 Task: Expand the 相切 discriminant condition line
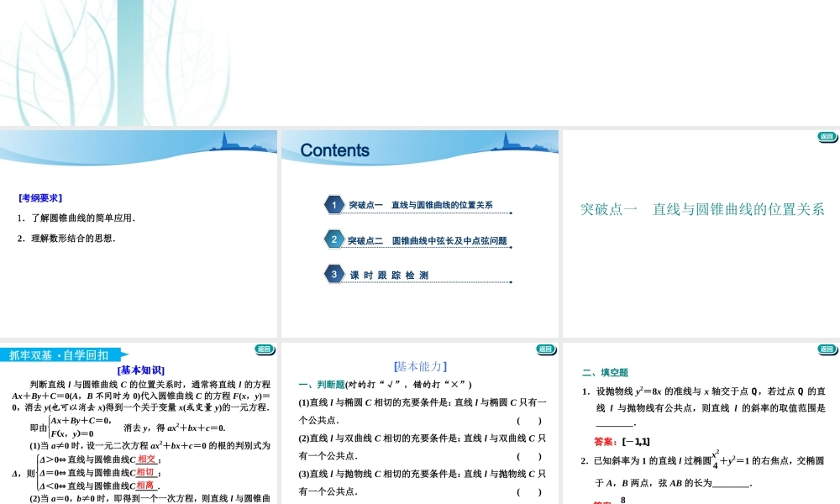pyautogui.click(x=148, y=473)
